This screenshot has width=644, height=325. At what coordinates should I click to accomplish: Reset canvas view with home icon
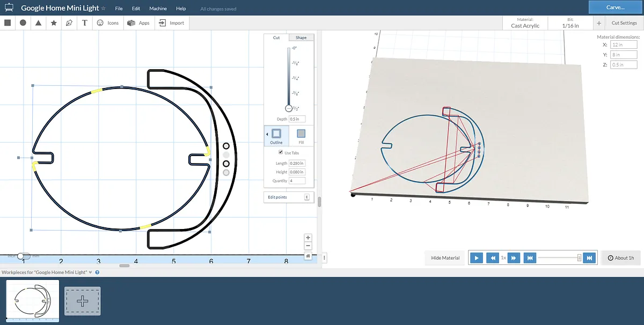point(308,256)
